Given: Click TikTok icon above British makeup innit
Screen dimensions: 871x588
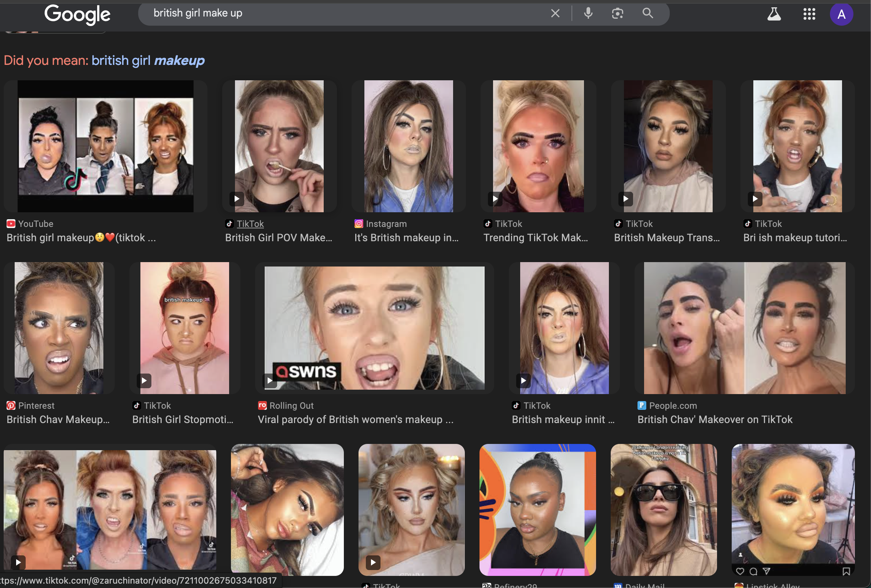Looking at the screenshot, I should [x=516, y=405].
